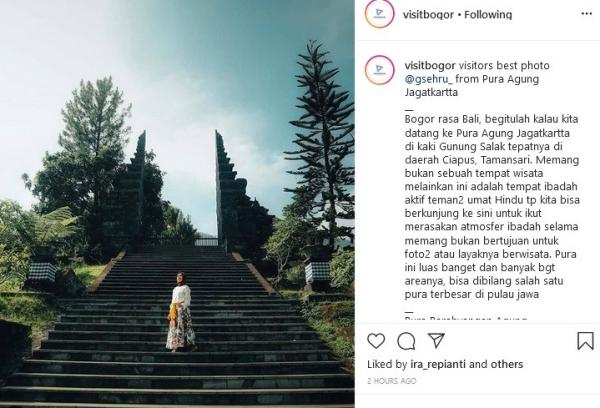Open the ira_repianti liker profile
Viewport: 600px width, 408px height.
click(x=438, y=364)
